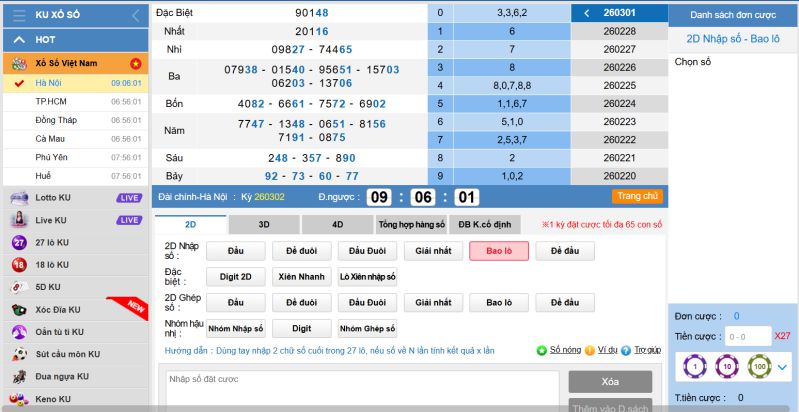Click the Trang chủ button
This screenshot has height=412, width=799.
point(637,196)
